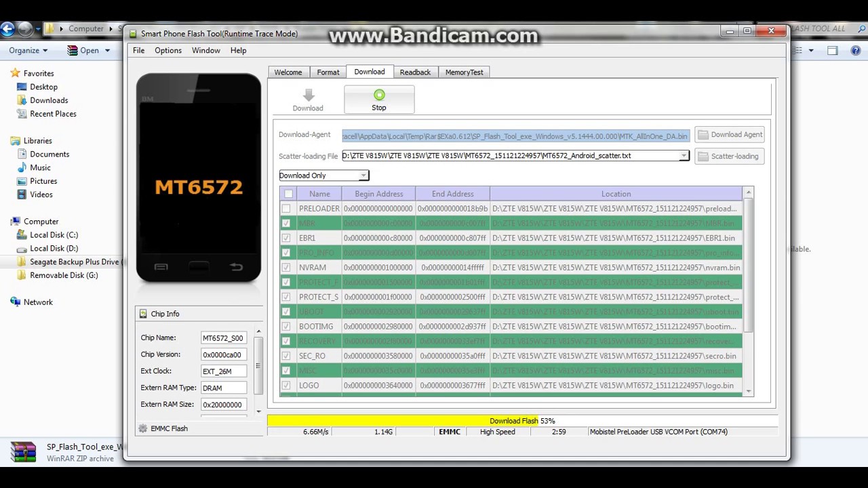Viewport: 868px width, 488px height.
Task: Click the Chip Info panel icon
Action: [142, 314]
